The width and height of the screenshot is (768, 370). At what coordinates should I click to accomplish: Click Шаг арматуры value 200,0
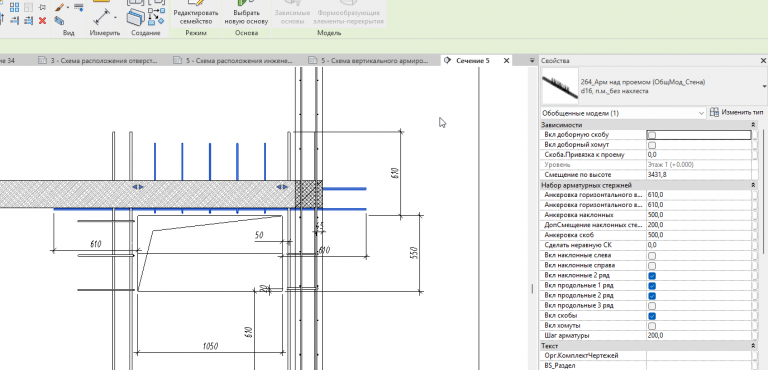tap(699, 336)
